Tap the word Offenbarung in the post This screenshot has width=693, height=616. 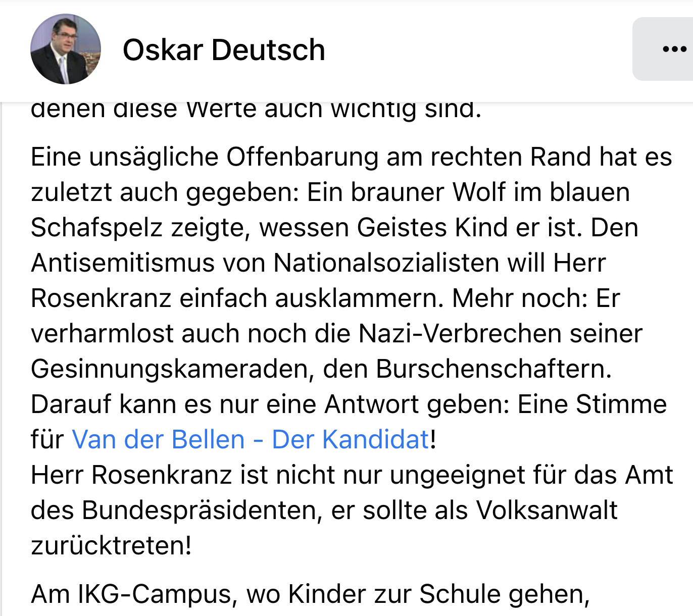302,157
